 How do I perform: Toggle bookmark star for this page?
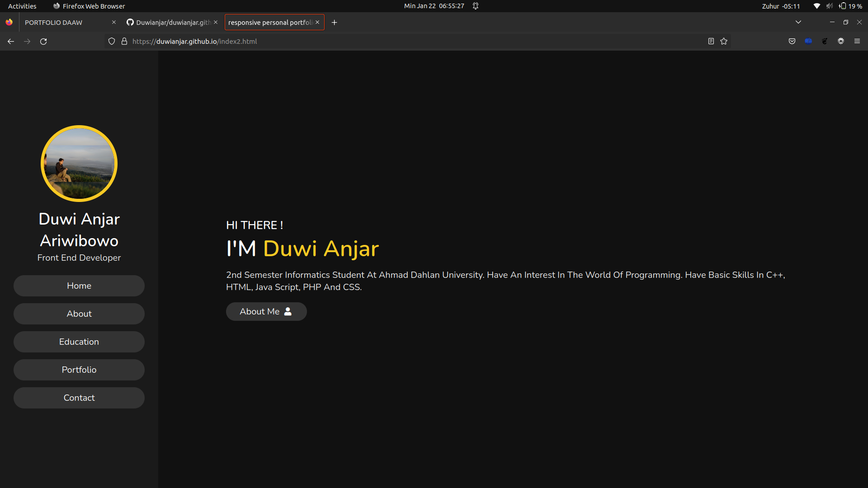click(x=724, y=41)
